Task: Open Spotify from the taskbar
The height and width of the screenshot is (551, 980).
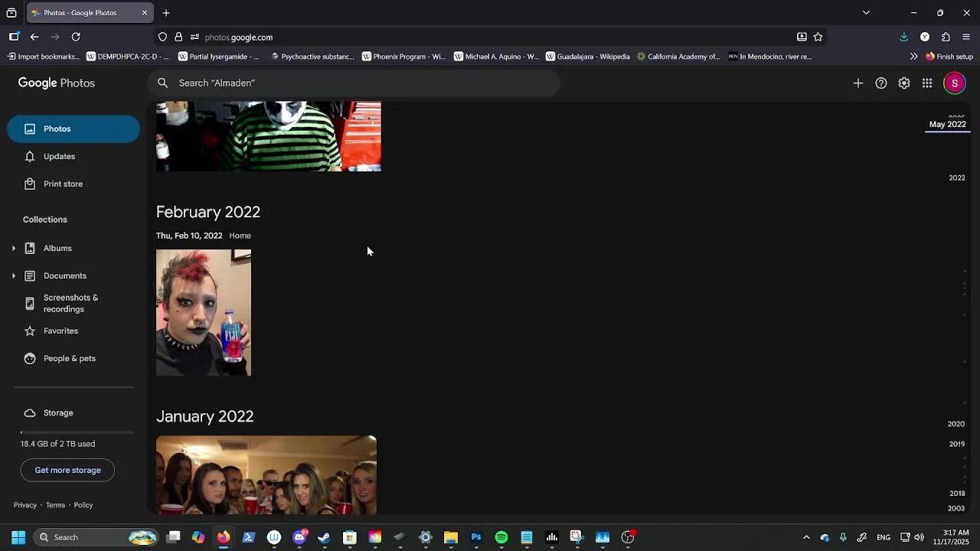Action: click(501, 537)
